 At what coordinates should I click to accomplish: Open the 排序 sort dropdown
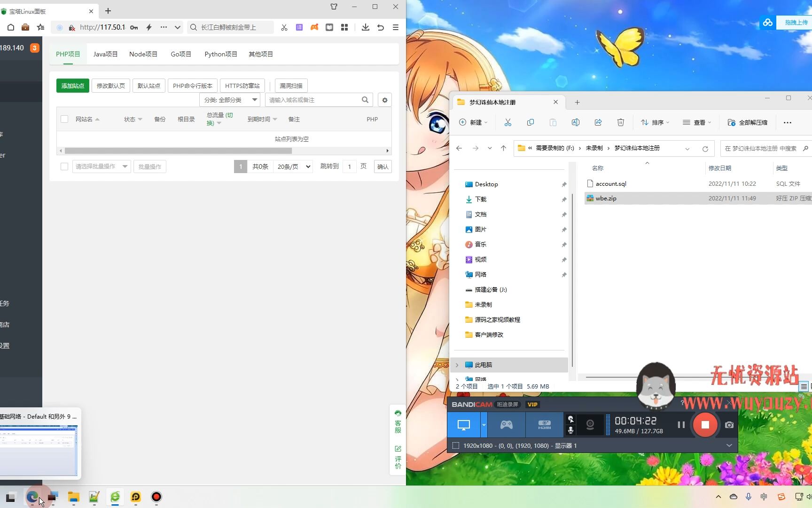click(x=655, y=122)
